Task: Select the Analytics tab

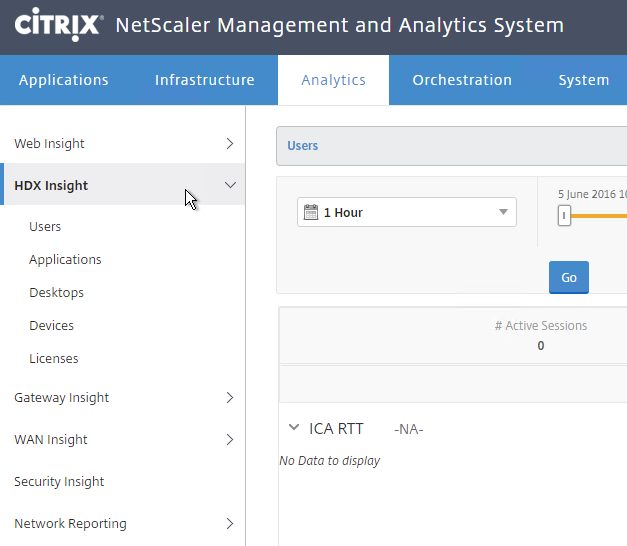Action: (333, 80)
